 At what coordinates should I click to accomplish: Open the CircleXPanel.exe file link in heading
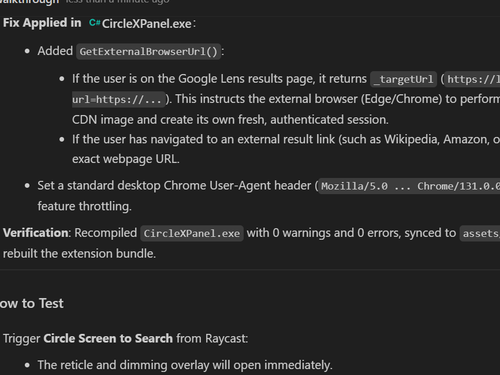pyautogui.click(x=147, y=24)
